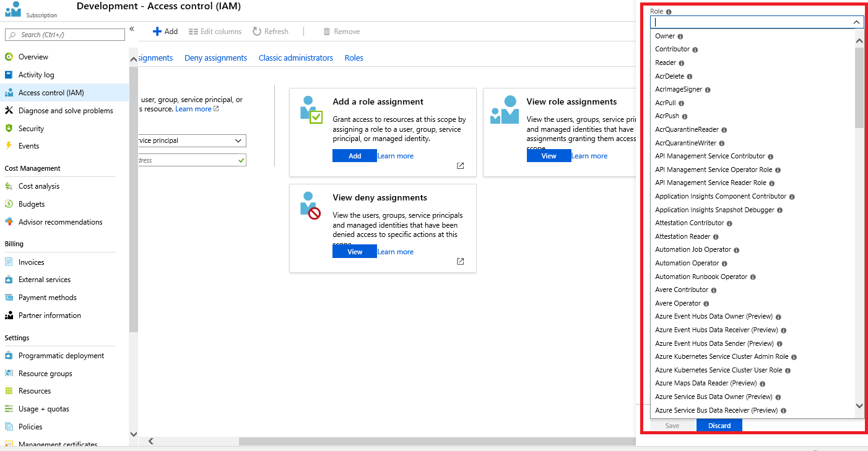Click the Payment methods icon

click(9, 298)
